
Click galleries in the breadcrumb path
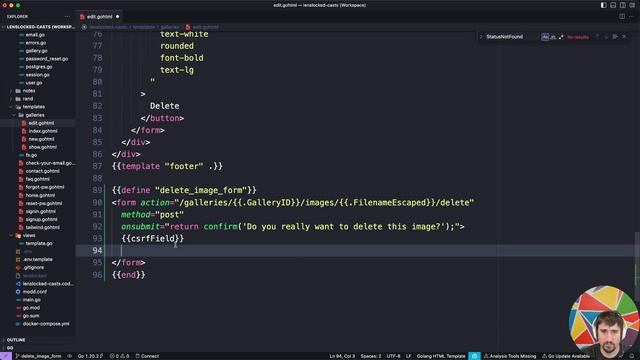pyautogui.click(x=169, y=27)
